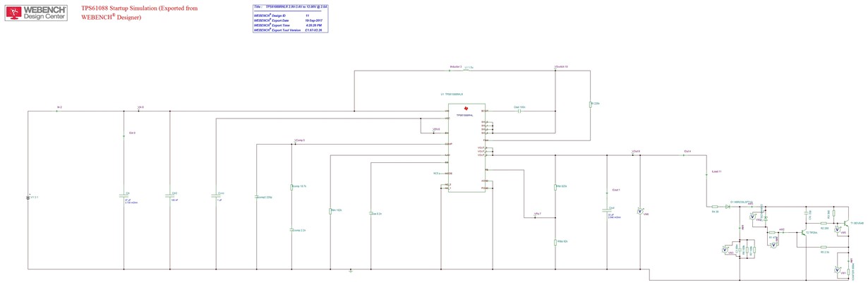Image resolution: width=868 pixels, height=285 pixels.
Task: Select the Rfbb 62k resistor symbol
Action: 556,241
